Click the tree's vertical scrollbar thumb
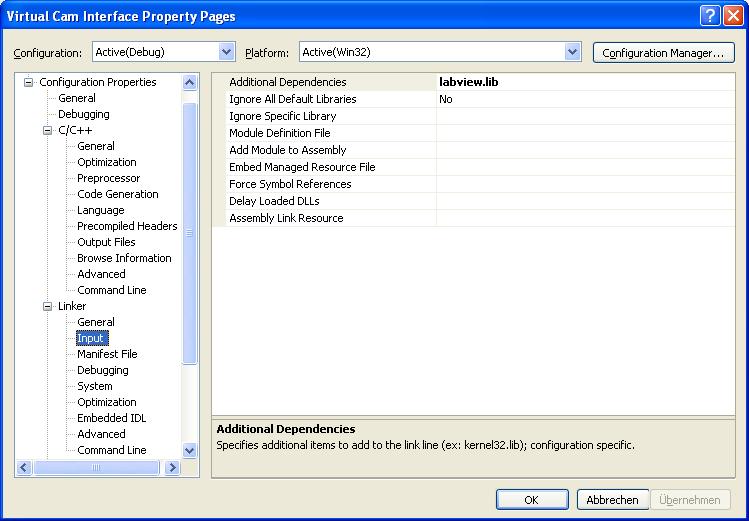The height and width of the screenshot is (521, 749). tap(190, 234)
